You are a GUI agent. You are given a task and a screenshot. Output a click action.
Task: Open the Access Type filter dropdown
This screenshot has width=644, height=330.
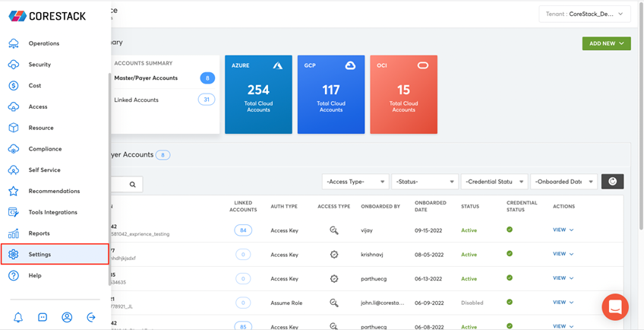pos(356,182)
